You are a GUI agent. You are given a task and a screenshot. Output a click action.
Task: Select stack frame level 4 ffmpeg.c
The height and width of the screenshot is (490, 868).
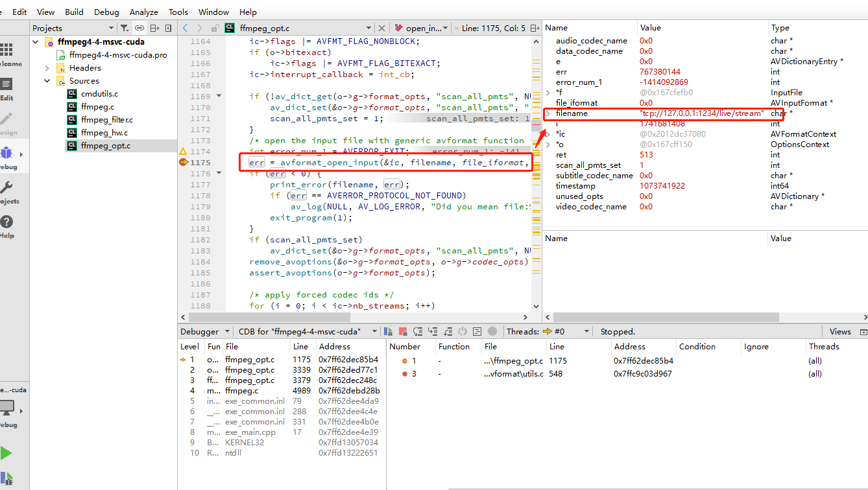pyautogui.click(x=282, y=391)
